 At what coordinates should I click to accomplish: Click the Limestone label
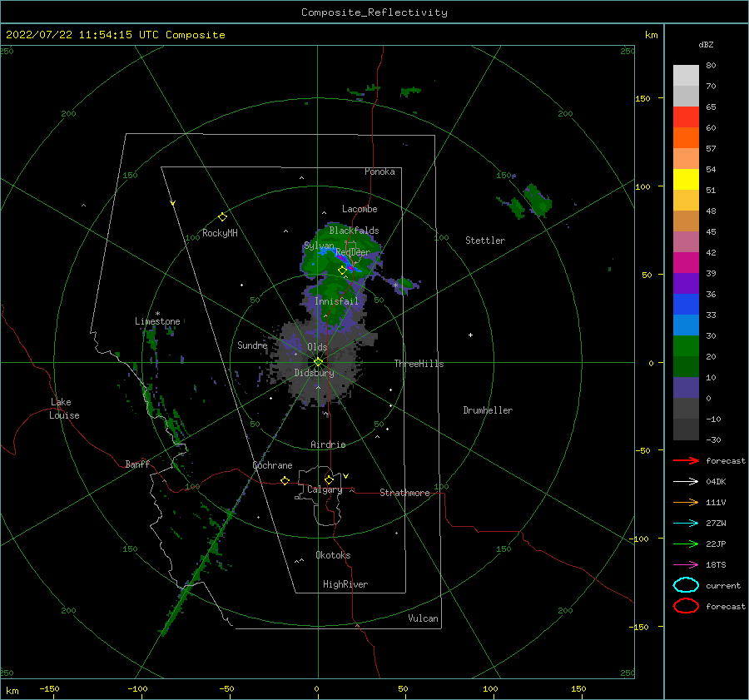157,321
